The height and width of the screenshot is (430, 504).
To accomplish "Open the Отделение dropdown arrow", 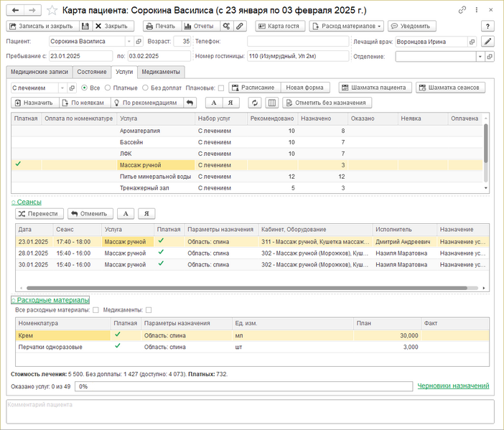I will point(479,56).
